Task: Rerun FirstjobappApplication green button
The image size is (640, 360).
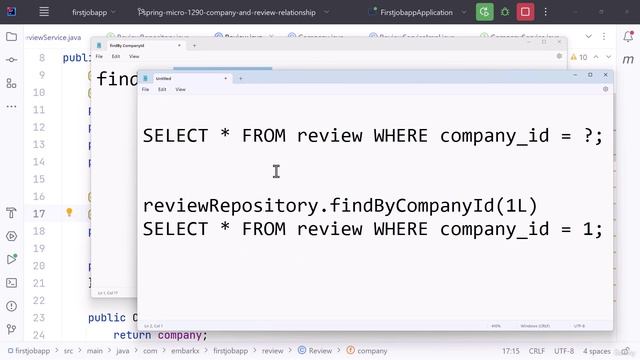Action: 484,12
